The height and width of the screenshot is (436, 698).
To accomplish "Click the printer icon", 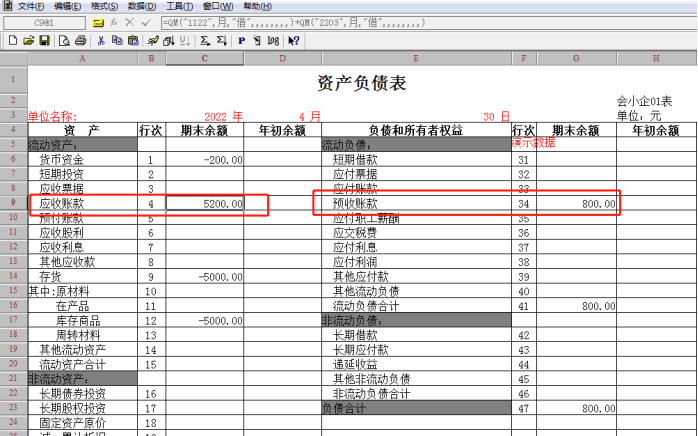I will pos(81,41).
